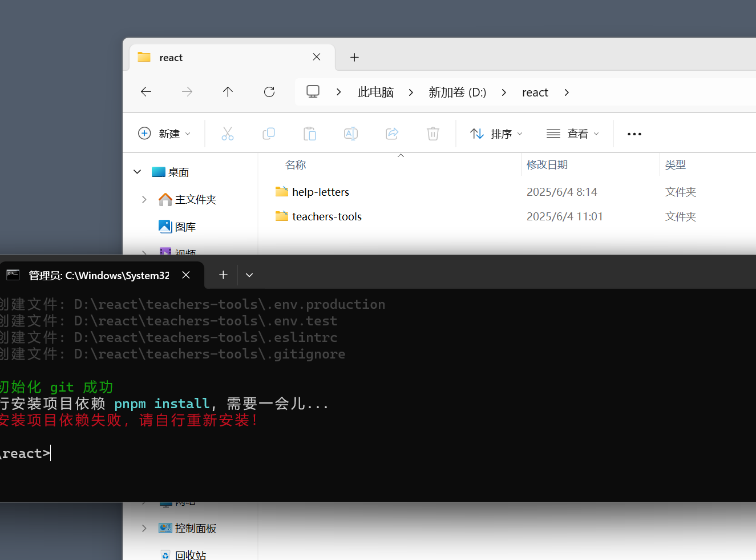Click the Delete trash icon
756x560 pixels.
pyautogui.click(x=433, y=134)
